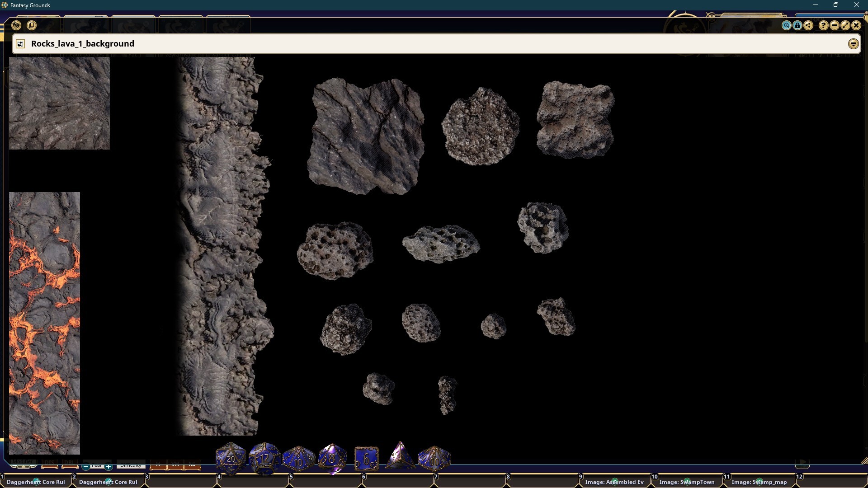Open Image: Assembled Ev hotkey slot
868x488 pixels.
[x=614, y=482]
